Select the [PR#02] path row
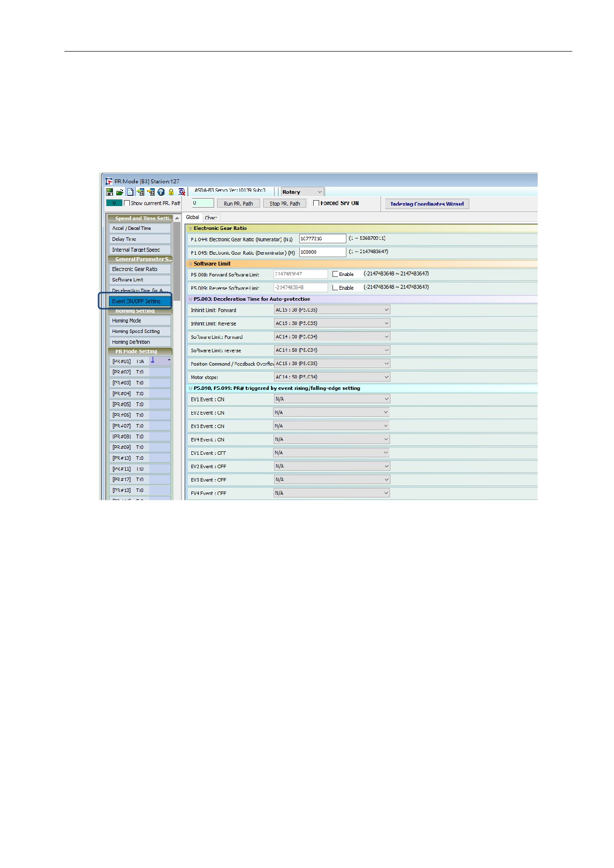Screen dimensions: 614x868 [140, 372]
